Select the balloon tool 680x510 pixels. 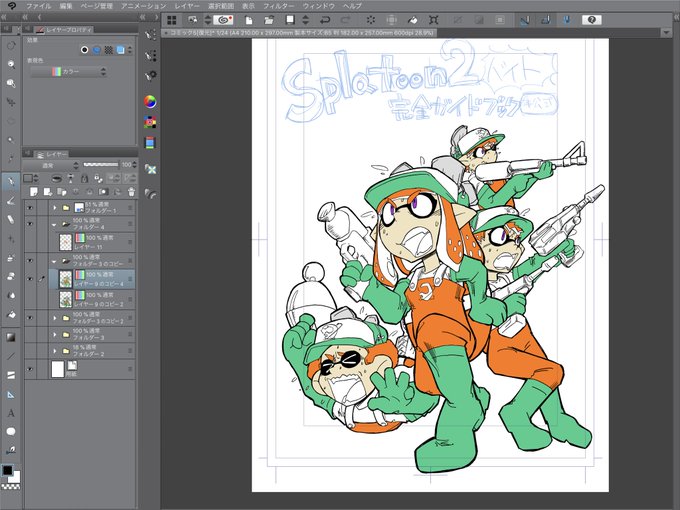(x=11, y=432)
